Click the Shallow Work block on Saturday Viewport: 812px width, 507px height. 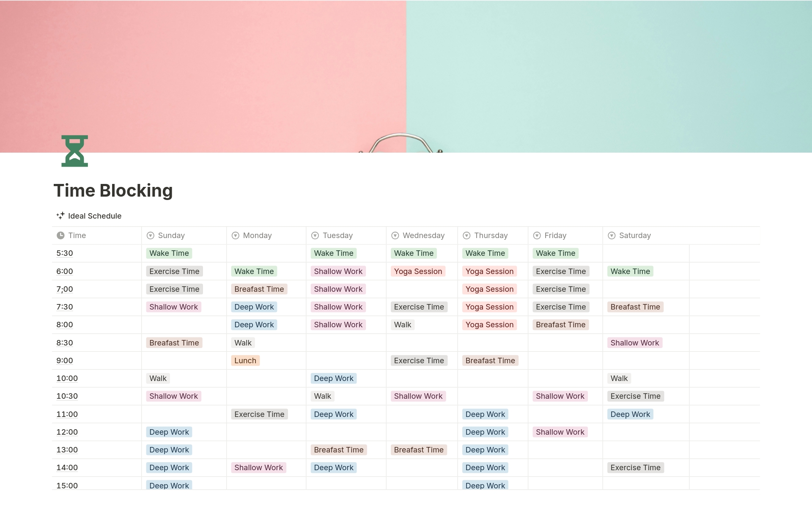tap(634, 342)
